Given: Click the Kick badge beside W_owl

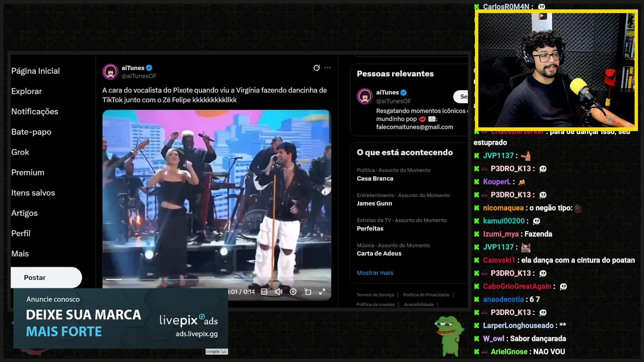Looking at the screenshot, I should point(476,338).
